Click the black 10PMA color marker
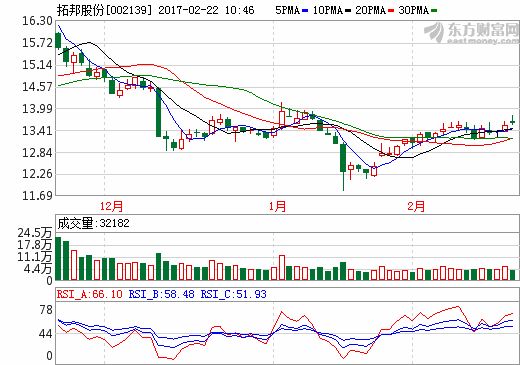 (x=348, y=11)
